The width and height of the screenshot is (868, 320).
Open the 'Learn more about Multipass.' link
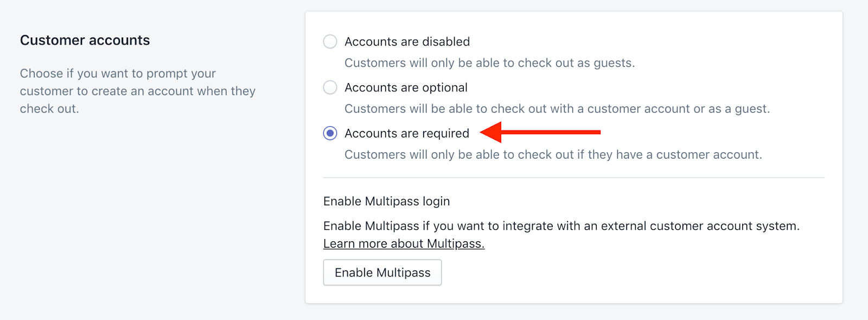(x=404, y=243)
